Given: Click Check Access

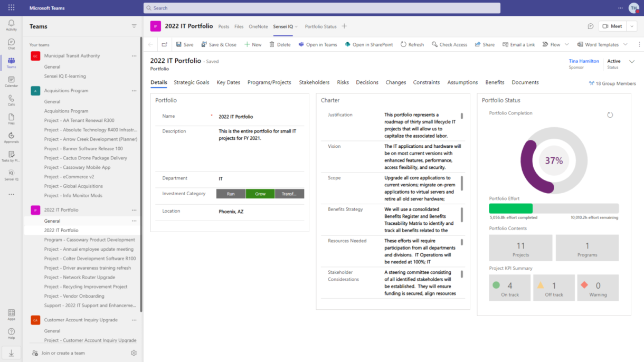Looking at the screenshot, I should (449, 44).
